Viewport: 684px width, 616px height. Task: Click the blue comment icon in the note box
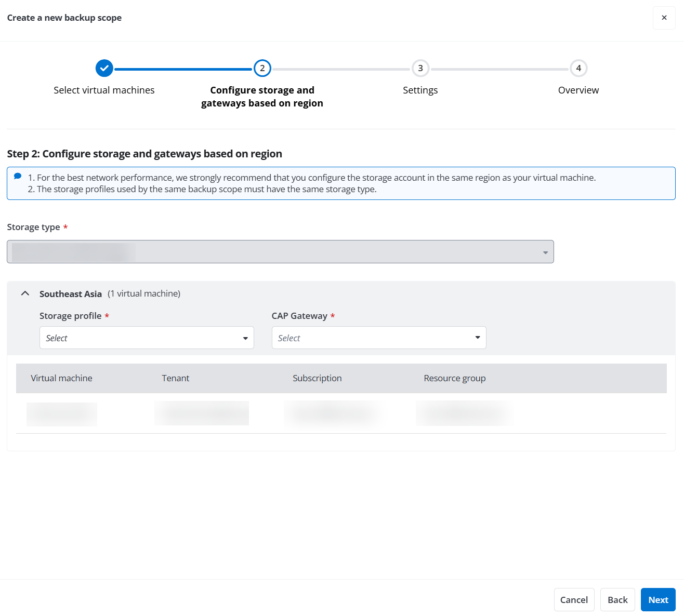pos(17,177)
